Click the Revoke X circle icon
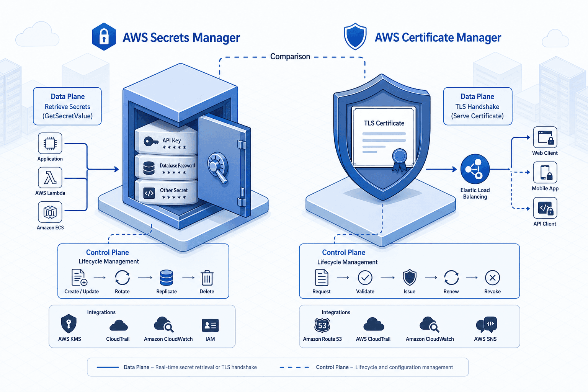This screenshot has width=588, height=392. [x=493, y=278]
